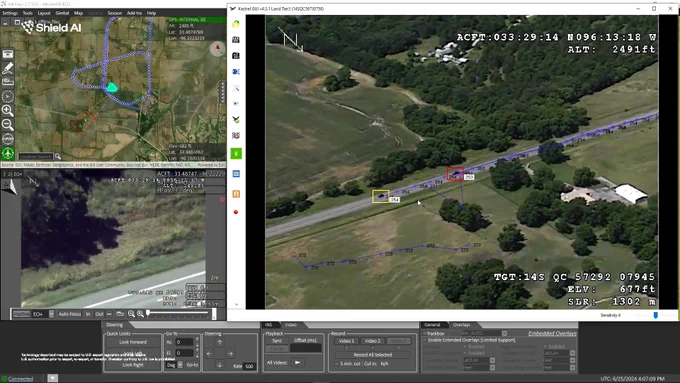Click the snapshot folder icon in EO toolbar
This screenshot has width=680, height=383.
pos(120,314)
